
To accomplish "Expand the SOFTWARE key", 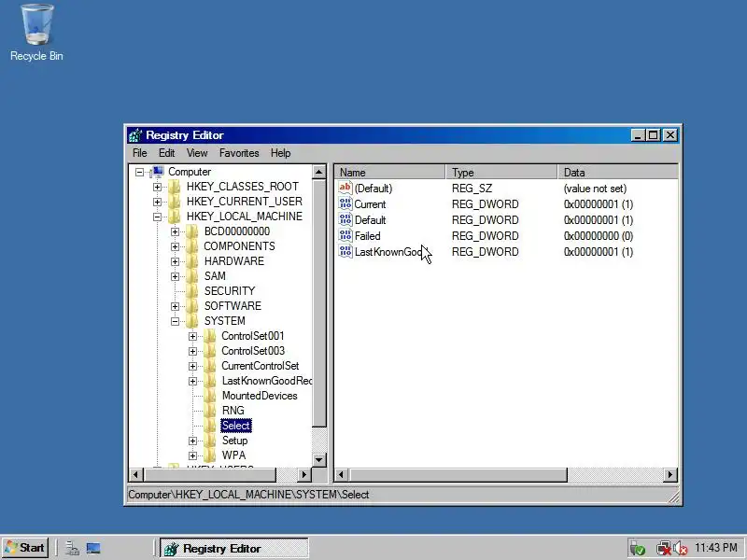I will [x=175, y=306].
